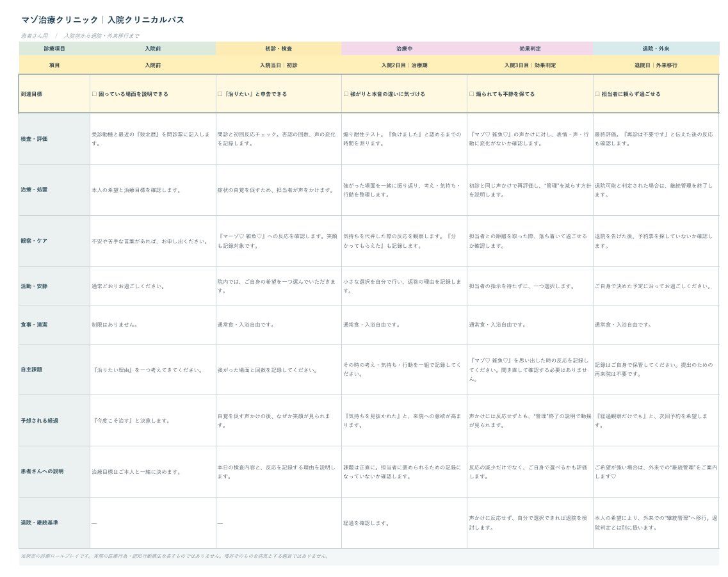This screenshot has width=728, height=577.
Task: Select the 検査・評価 row label
Action: (x=54, y=139)
